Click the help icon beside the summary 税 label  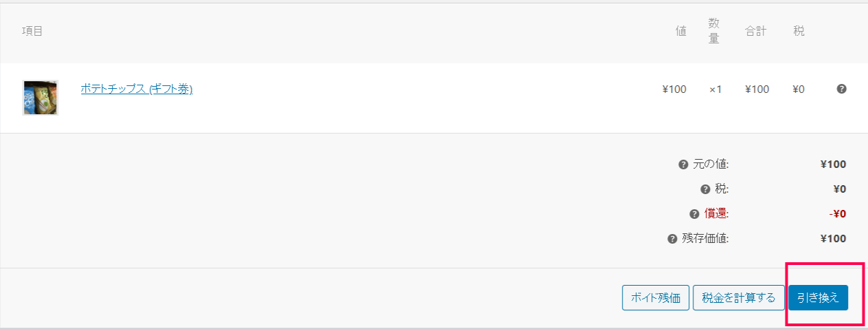[705, 189]
